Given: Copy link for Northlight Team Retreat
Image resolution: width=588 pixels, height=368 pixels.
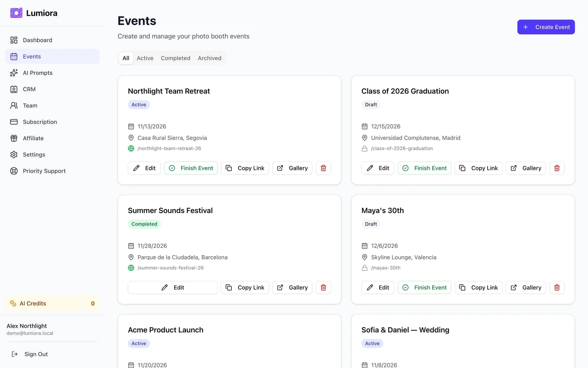Looking at the screenshot, I should click(x=245, y=168).
